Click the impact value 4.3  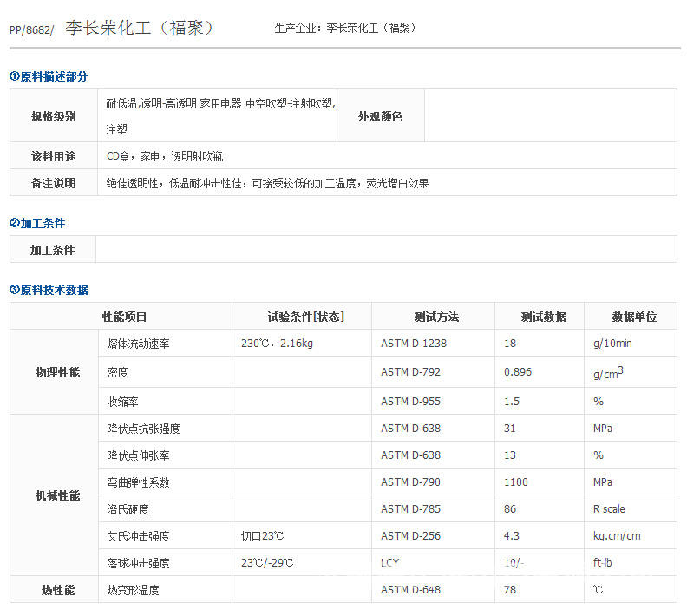click(512, 536)
